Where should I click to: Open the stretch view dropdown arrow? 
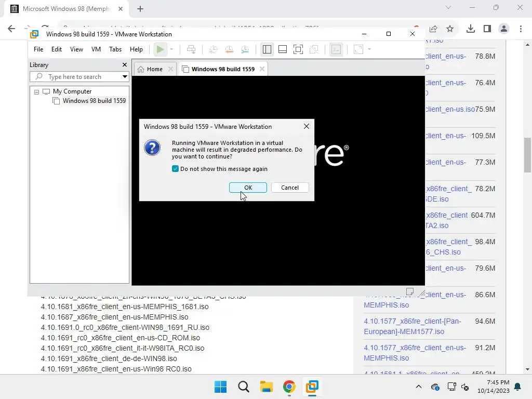[369, 49]
